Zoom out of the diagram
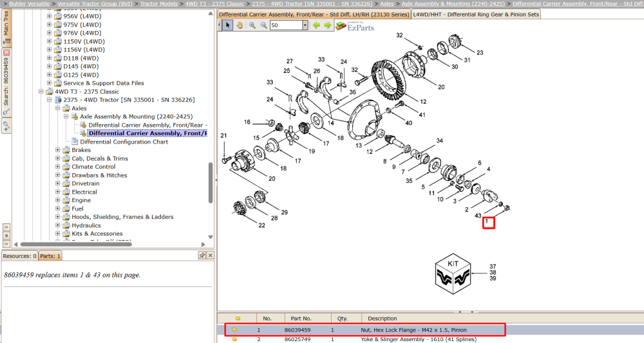The width and height of the screenshot is (644, 343). click(x=263, y=26)
